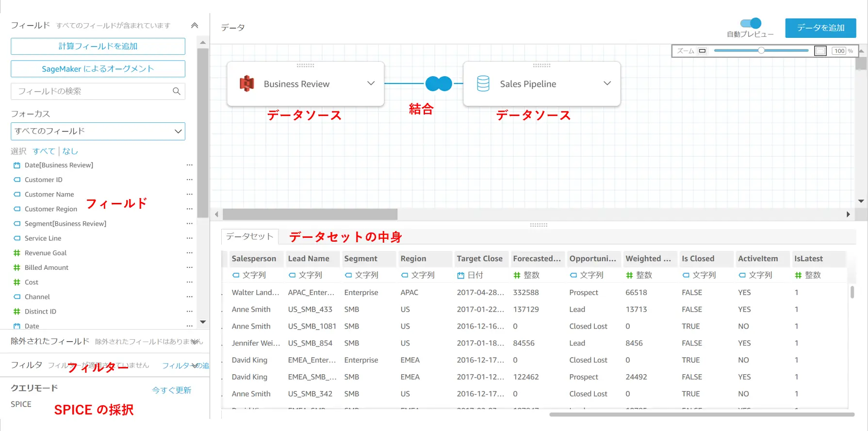Select the Channel field
868x431 pixels.
(37, 297)
